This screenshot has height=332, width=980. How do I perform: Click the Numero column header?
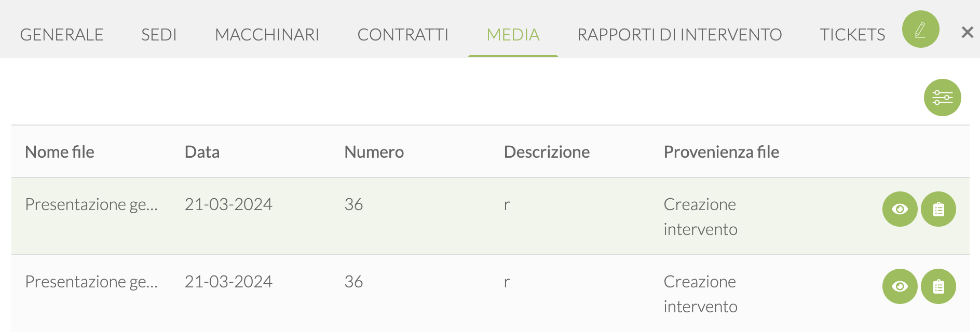click(x=374, y=152)
